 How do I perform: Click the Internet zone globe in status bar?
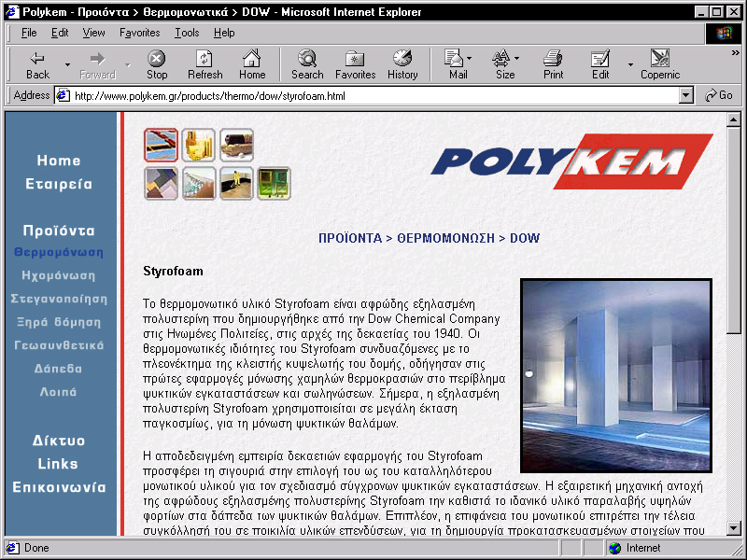pos(614,548)
